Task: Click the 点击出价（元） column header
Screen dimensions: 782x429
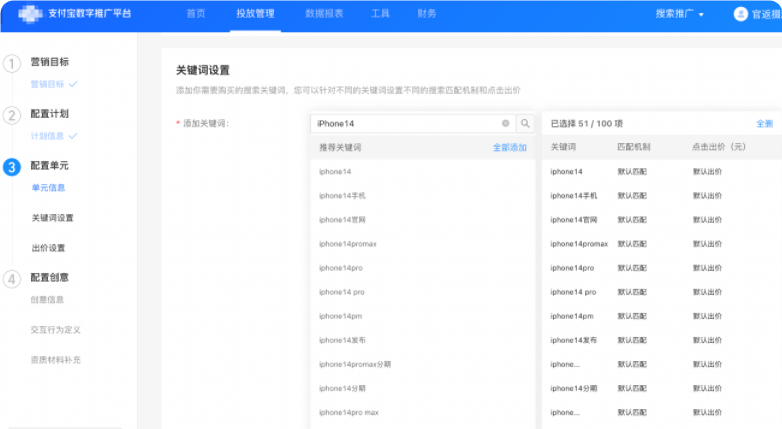Action: (719, 147)
